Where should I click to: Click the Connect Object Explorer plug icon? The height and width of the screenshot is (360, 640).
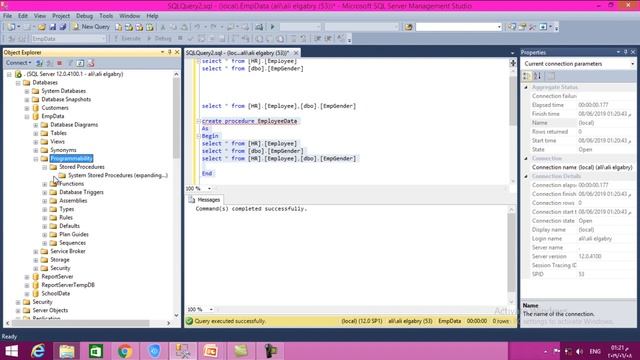39,63
